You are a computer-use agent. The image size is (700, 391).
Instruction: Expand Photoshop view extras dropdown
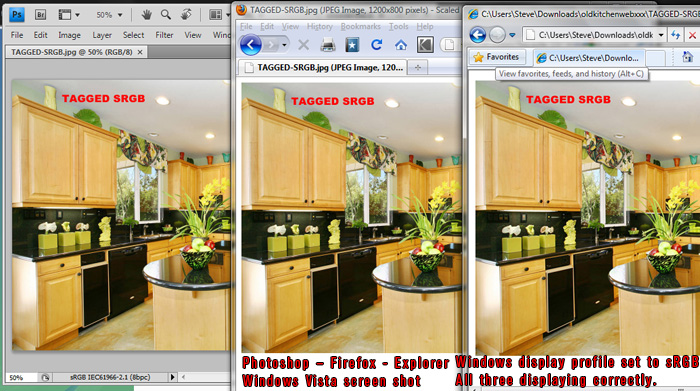coord(69,15)
